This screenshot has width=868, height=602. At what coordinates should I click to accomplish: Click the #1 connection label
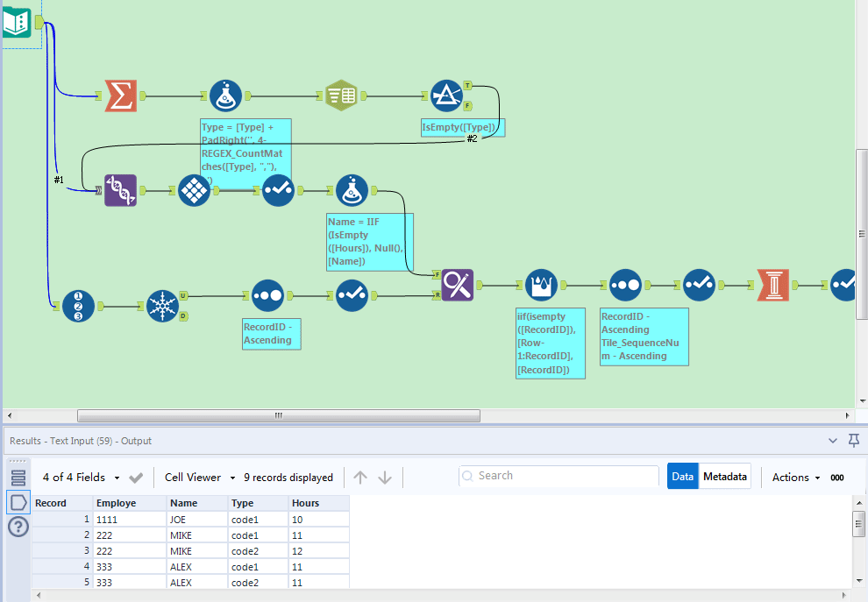pyautogui.click(x=59, y=180)
